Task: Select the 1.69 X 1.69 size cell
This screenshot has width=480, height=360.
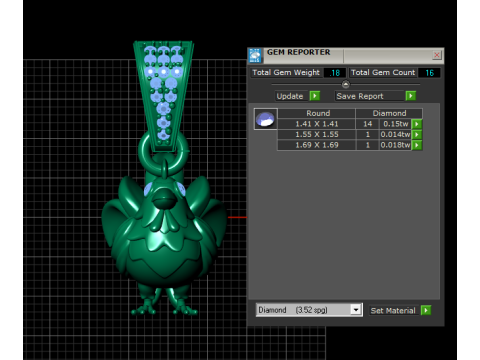Action: [317, 145]
